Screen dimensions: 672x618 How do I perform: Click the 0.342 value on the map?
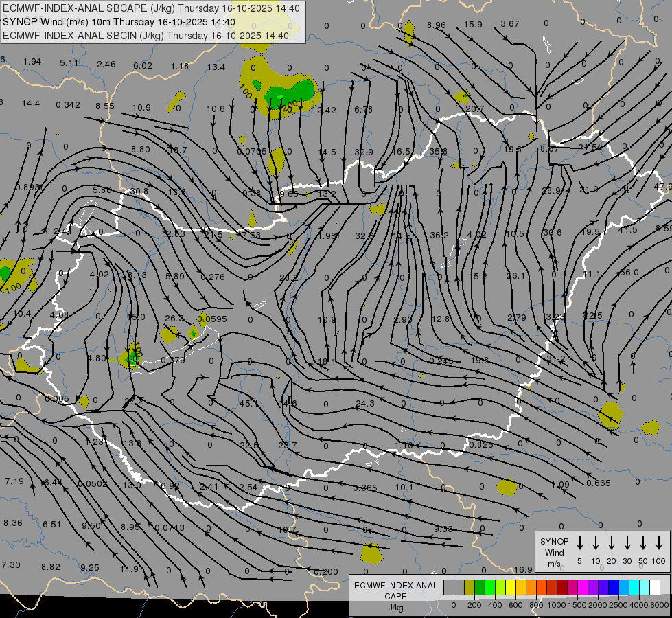click(x=68, y=104)
